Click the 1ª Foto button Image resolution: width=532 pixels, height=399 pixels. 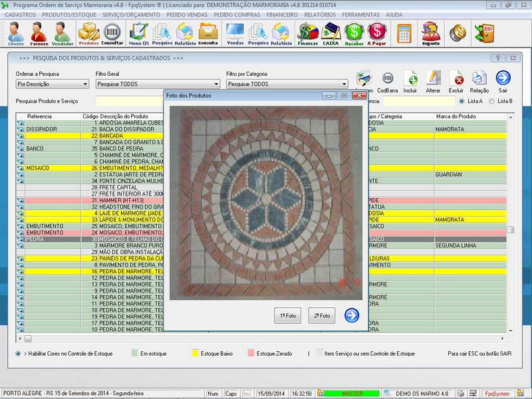287,316
